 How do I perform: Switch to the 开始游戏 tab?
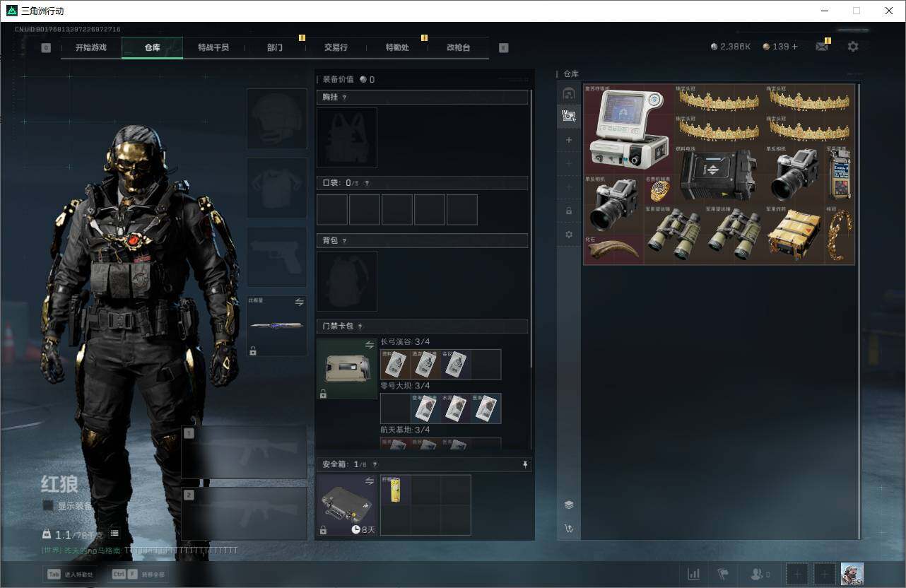click(x=91, y=48)
